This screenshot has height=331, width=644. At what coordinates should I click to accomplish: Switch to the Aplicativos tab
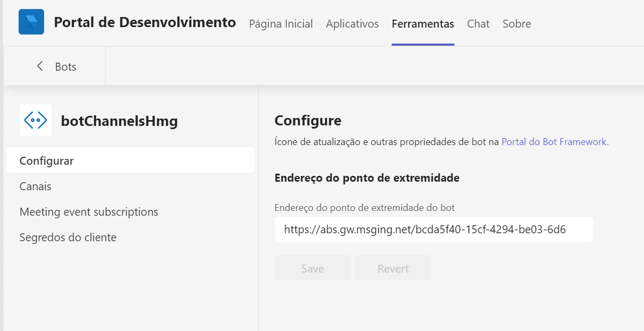[x=352, y=24]
